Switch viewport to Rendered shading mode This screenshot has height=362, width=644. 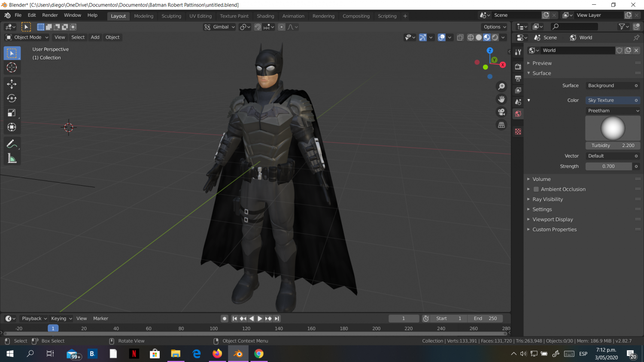point(495,37)
